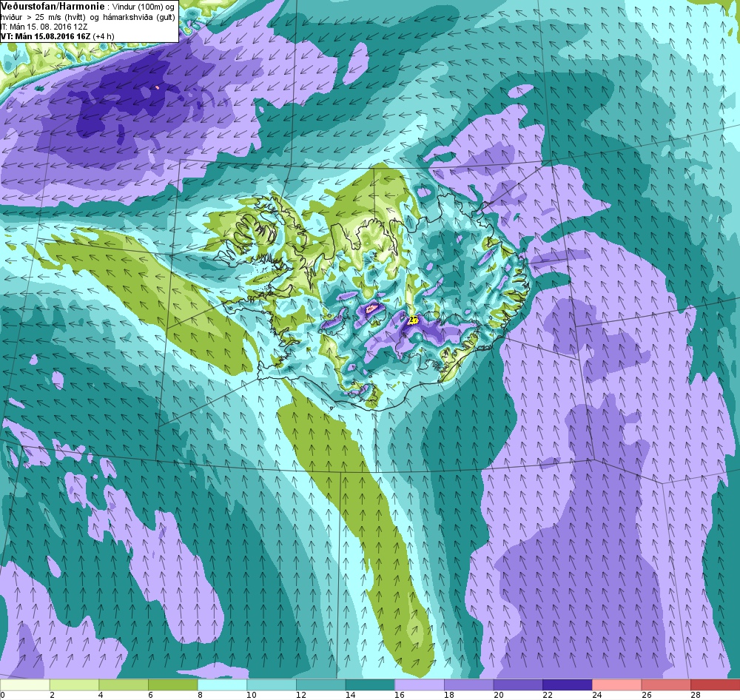Click the legend value 28

695,695
